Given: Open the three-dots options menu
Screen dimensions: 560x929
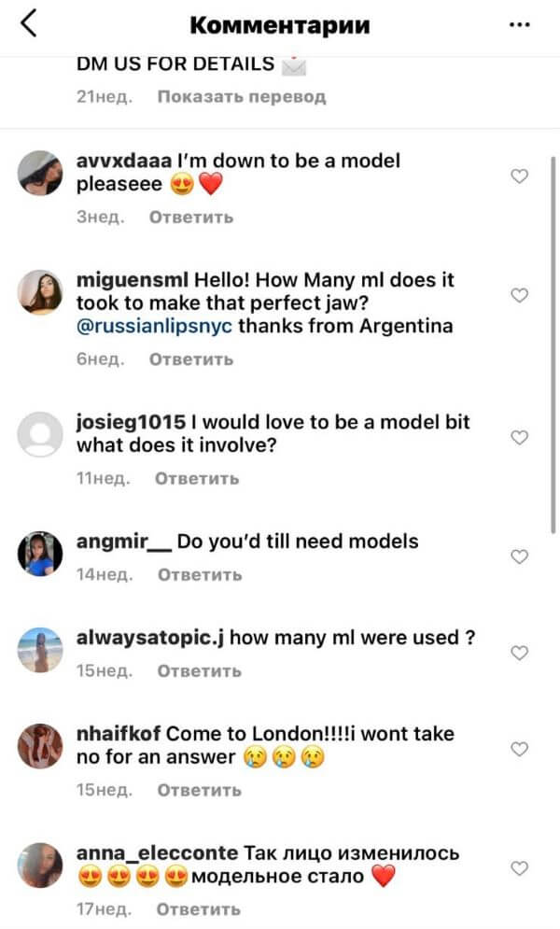Looking at the screenshot, I should (520, 25).
